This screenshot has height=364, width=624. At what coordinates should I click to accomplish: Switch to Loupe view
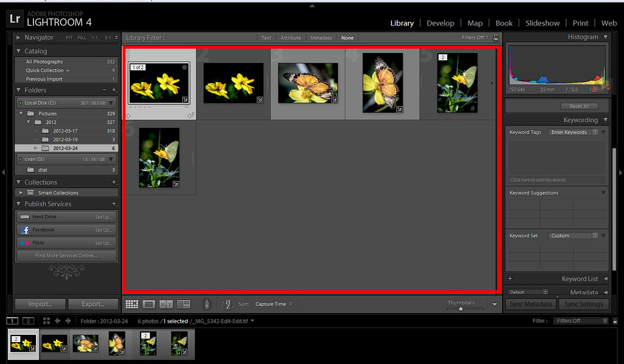[148, 304]
